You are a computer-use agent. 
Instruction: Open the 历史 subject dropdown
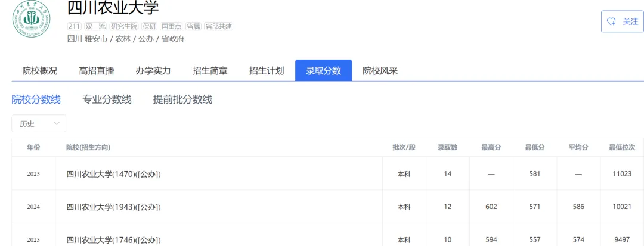(39, 123)
